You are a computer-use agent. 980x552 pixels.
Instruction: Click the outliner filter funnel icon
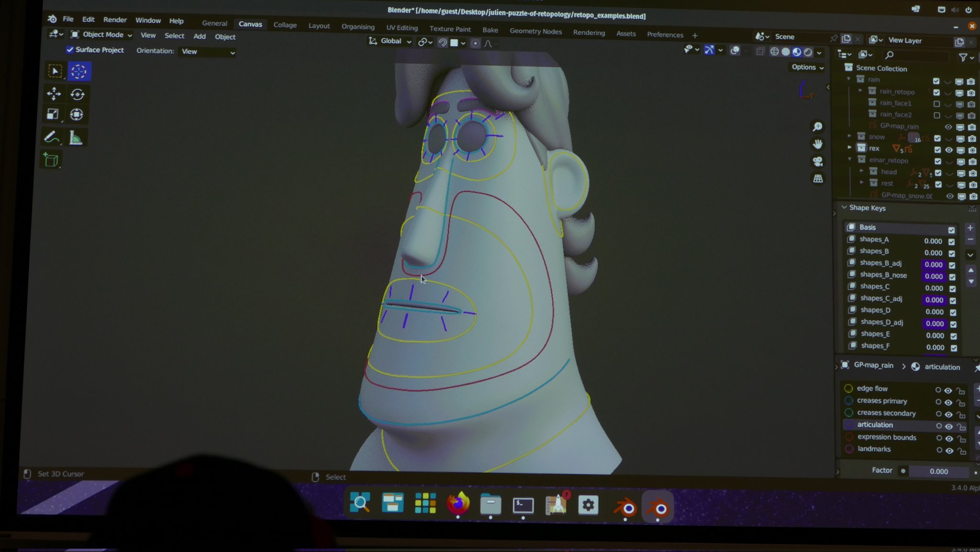click(963, 57)
